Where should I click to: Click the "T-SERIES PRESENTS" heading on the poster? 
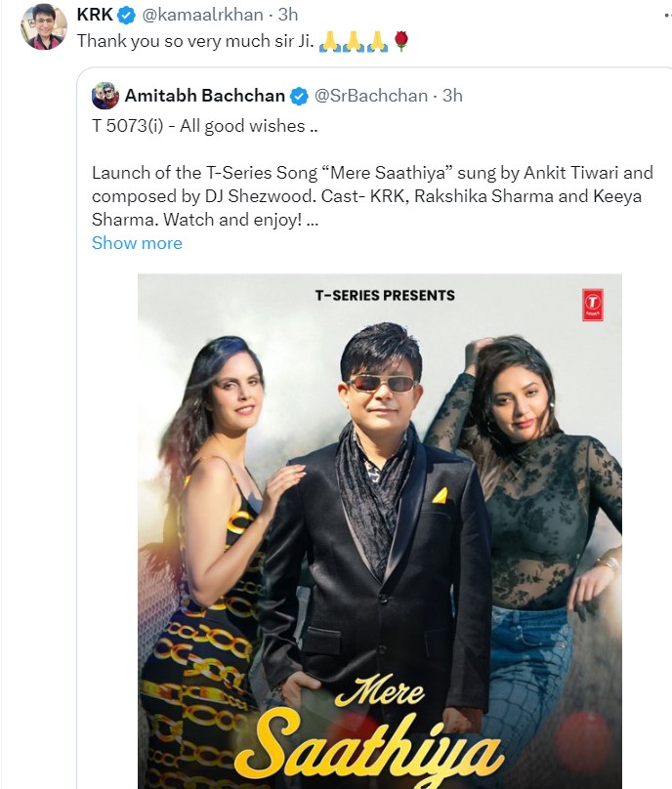pyautogui.click(x=384, y=295)
